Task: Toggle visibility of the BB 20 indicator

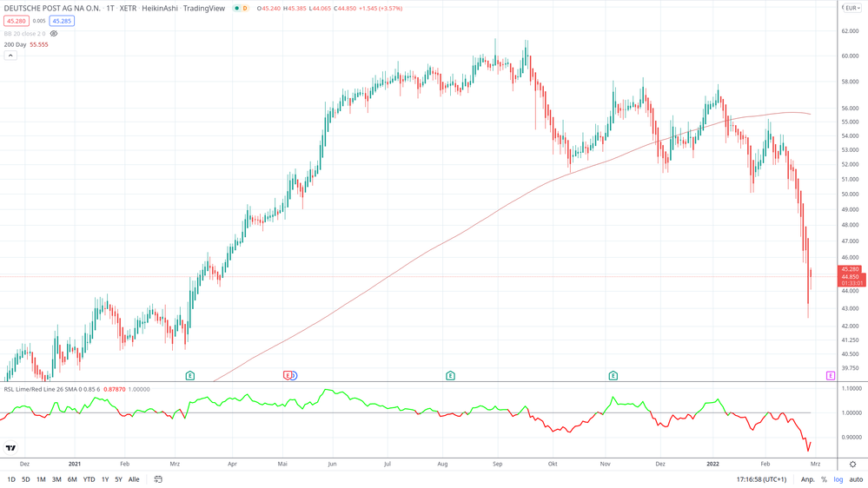Action: click(54, 34)
